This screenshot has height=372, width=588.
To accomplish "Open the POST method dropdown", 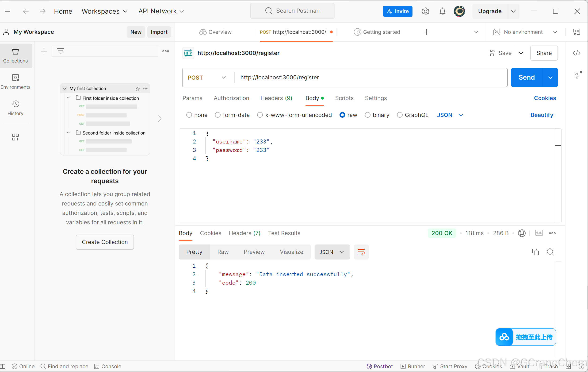I will coord(207,77).
